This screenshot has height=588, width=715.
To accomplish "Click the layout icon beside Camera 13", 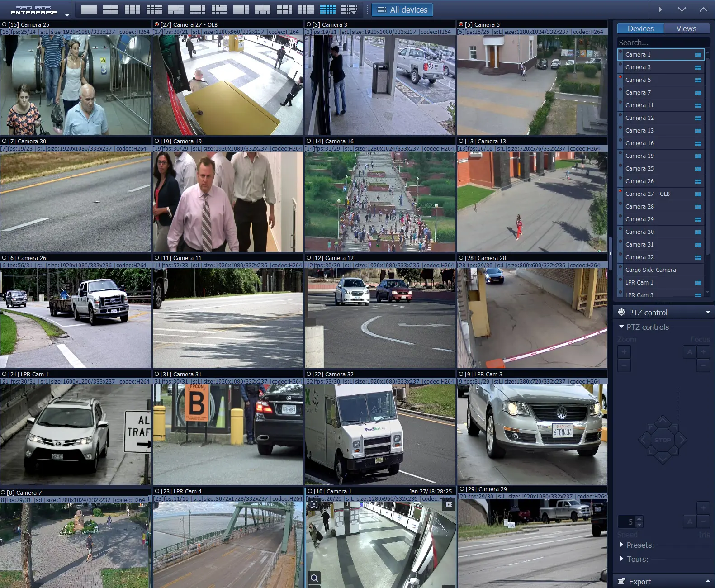I will pyautogui.click(x=698, y=131).
